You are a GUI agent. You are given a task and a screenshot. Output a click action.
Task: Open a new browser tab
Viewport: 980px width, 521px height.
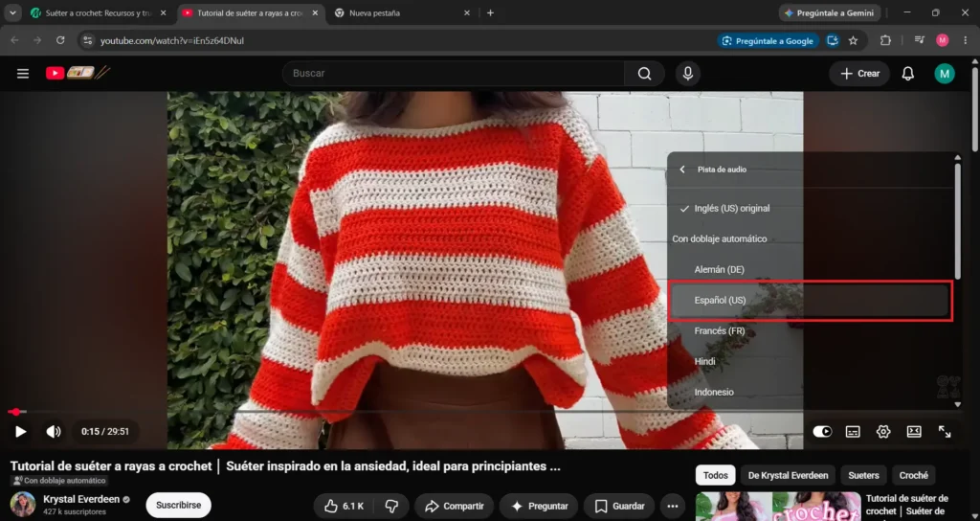click(x=491, y=13)
